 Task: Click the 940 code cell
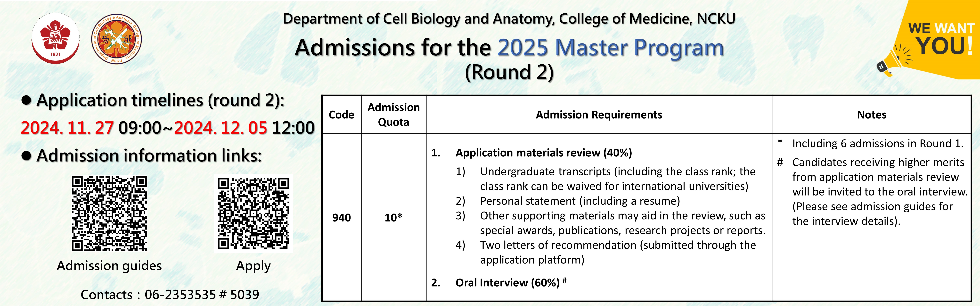point(341,217)
